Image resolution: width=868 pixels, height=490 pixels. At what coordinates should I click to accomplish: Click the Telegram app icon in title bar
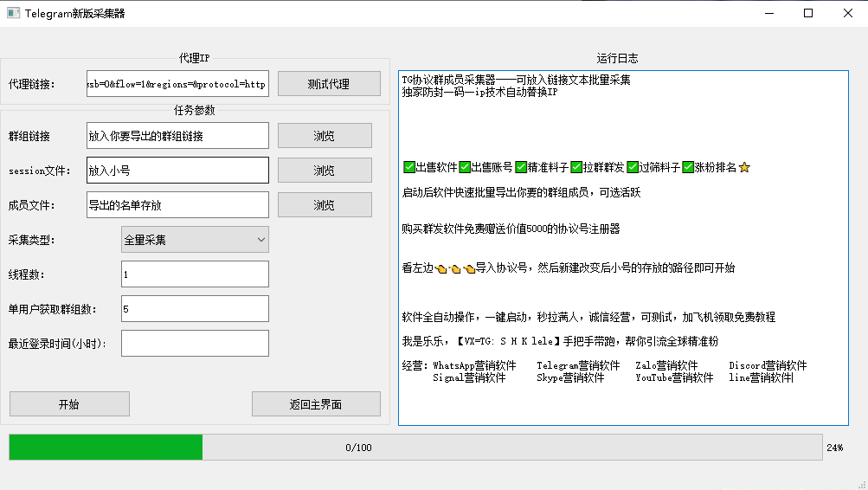(x=13, y=13)
